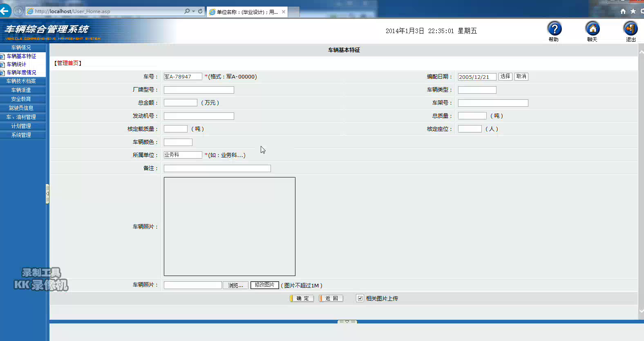Expand the 车辆技术档案 menu section
The width and height of the screenshot is (644, 341).
21,81
